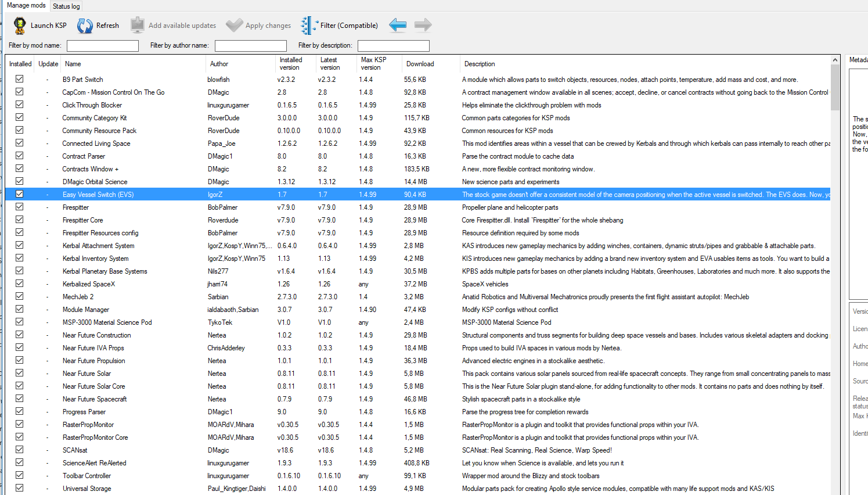Select the Connected Living Space row
This screenshot has width=868, height=495.
point(418,144)
